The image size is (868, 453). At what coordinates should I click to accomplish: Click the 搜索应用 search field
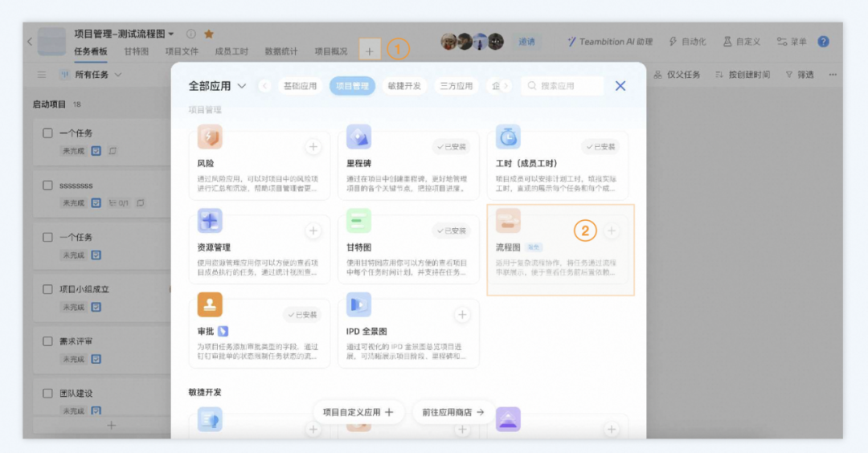569,86
